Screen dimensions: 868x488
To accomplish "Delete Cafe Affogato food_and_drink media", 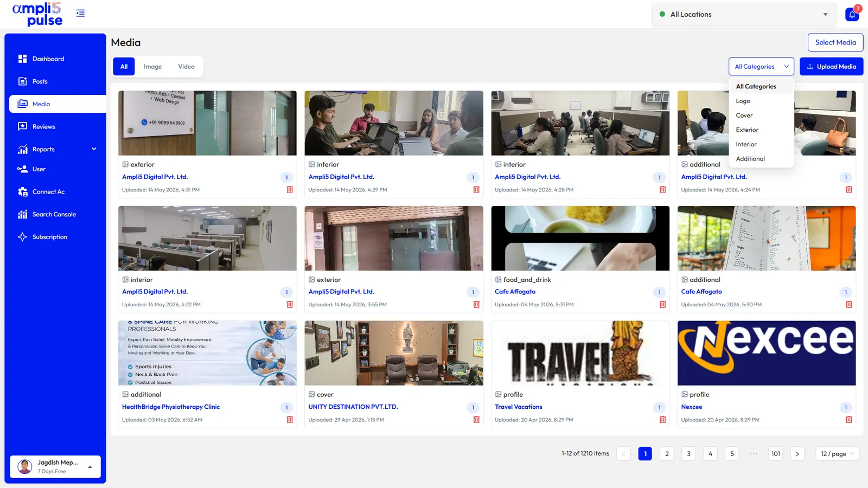I will pos(662,305).
